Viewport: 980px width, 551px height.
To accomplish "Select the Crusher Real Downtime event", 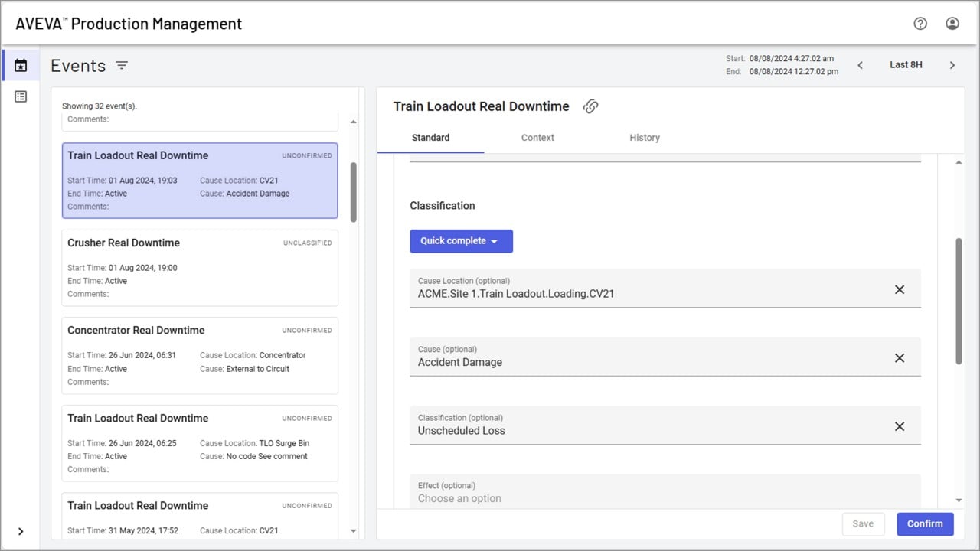I will coord(200,268).
